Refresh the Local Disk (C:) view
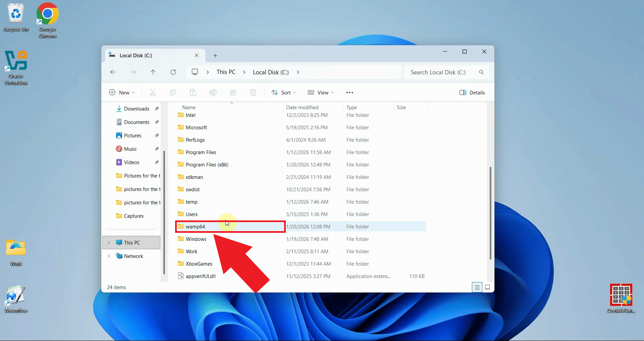Screen dimensions: 644x341 click(x=173, y=72)
